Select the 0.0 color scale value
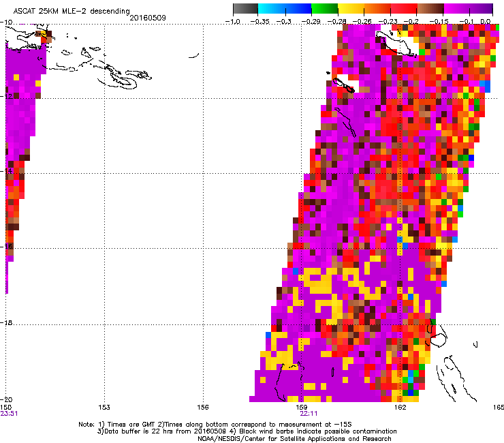The width and height of the screenshot is (504, 443). [x=486, y=22]
